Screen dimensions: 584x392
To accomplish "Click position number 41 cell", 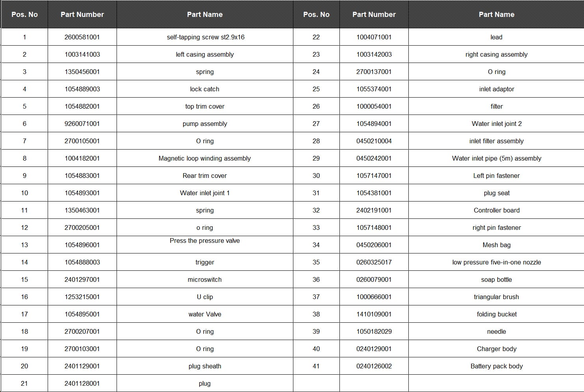I will pyautogui.click(x=316, y=366).
